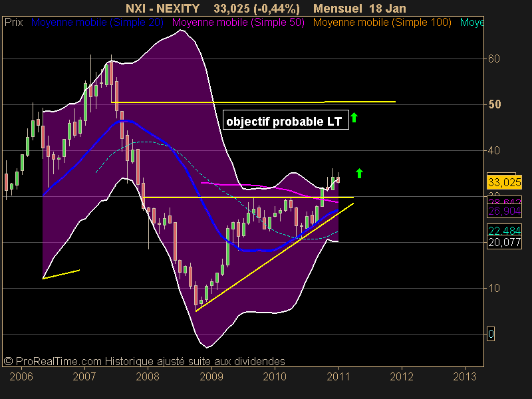
Task: Click the cyan value label 22,484
Action: 504,230
